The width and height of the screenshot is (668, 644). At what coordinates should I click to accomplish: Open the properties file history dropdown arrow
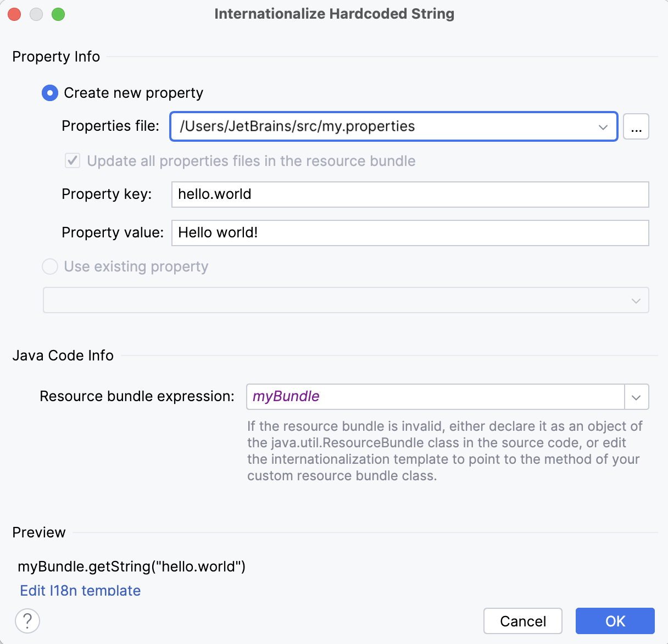603,126
